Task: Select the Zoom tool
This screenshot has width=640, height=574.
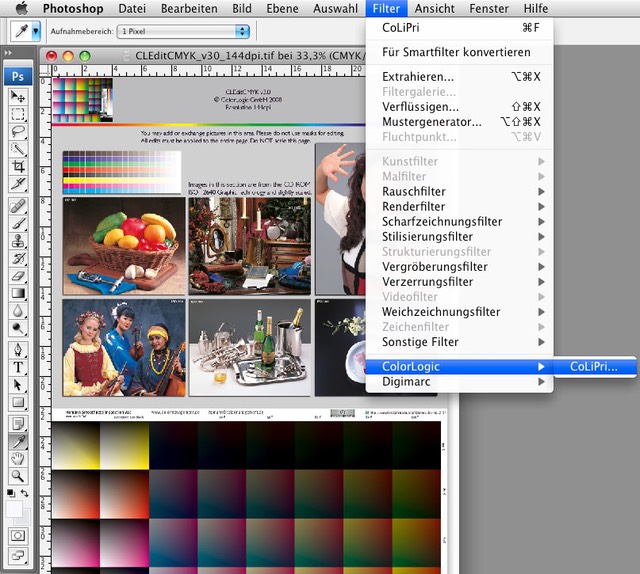Action: point(18,476)
